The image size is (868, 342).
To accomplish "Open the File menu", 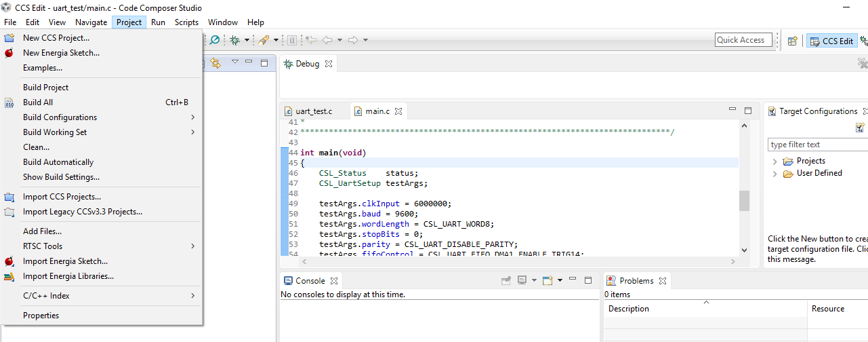I will [10, 22].
